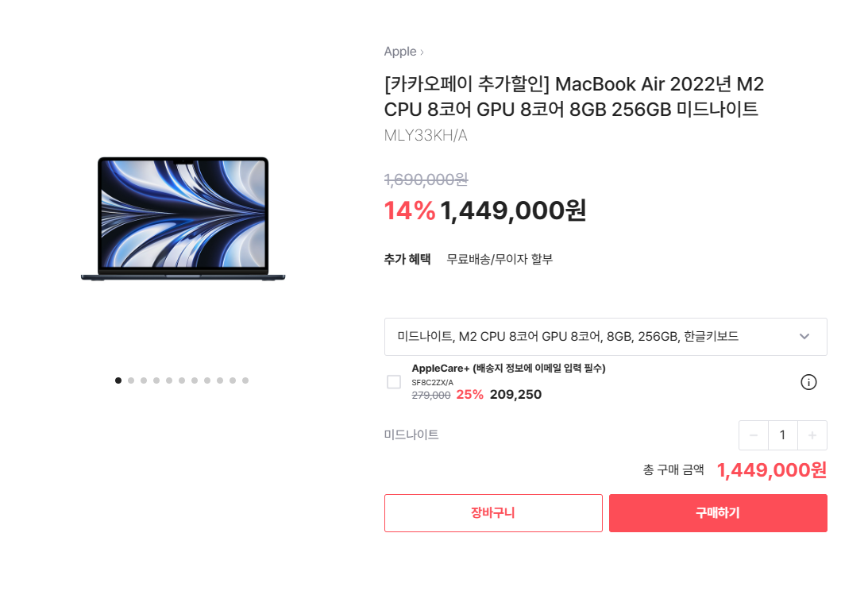
Task: Jump to the second carousel dot
Action: (x=131, y=380)
